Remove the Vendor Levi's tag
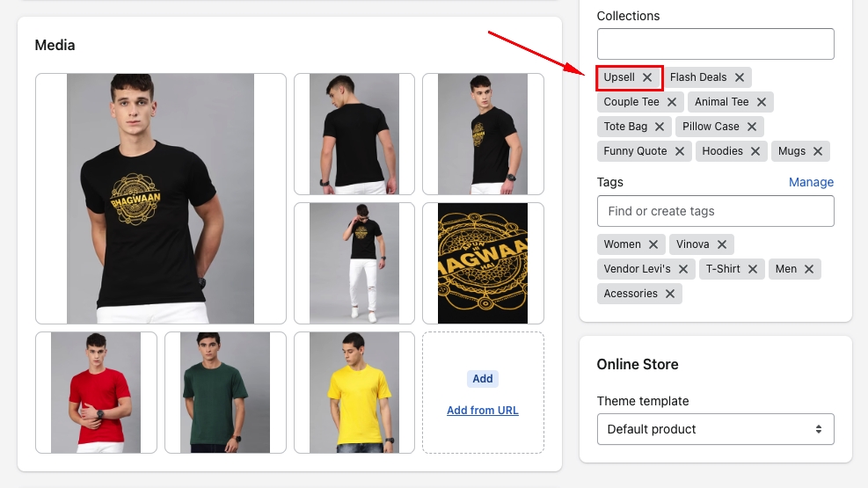The height and width of the screenshot is (488, 868). pyautogui.click(x=683, y=269)
